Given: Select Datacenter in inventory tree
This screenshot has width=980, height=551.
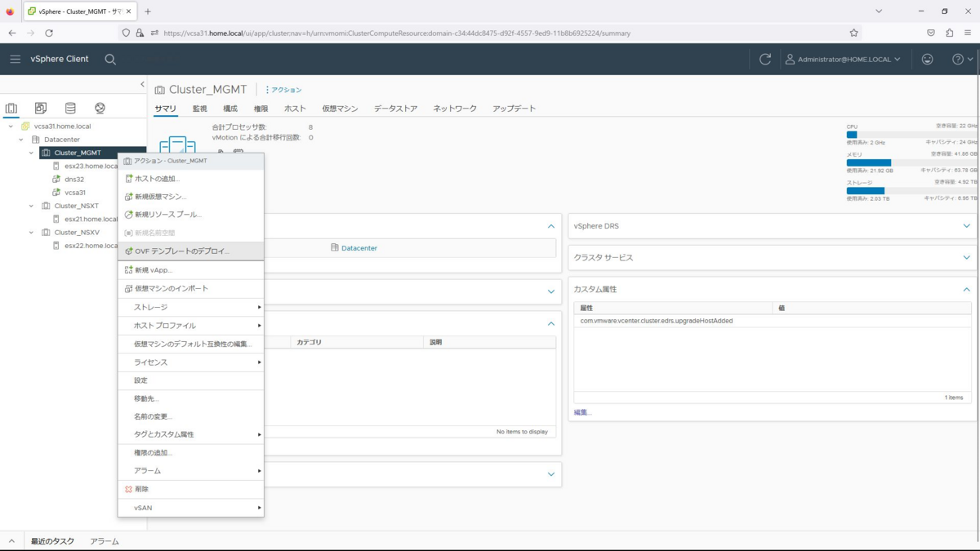Looking at the screenshot, I should click(62, 140).
